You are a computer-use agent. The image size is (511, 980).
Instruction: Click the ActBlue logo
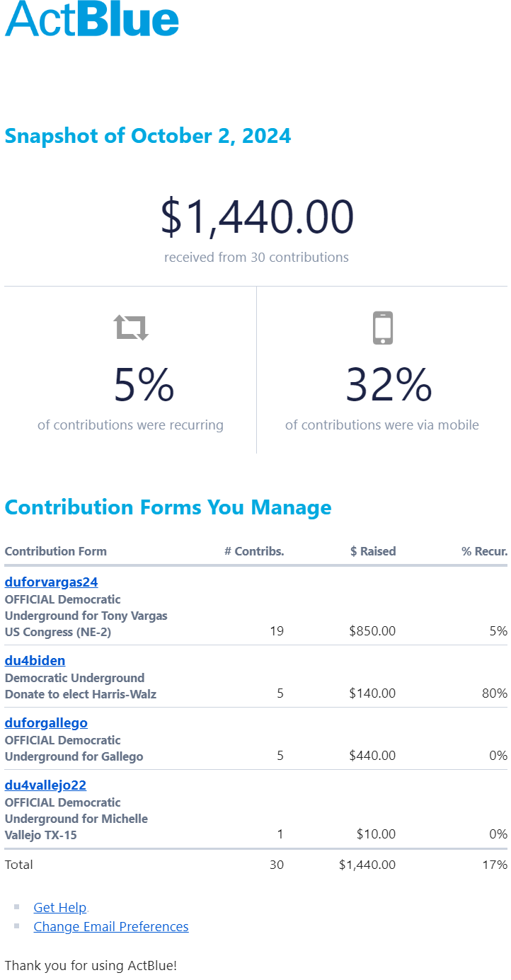pos(92,18)
